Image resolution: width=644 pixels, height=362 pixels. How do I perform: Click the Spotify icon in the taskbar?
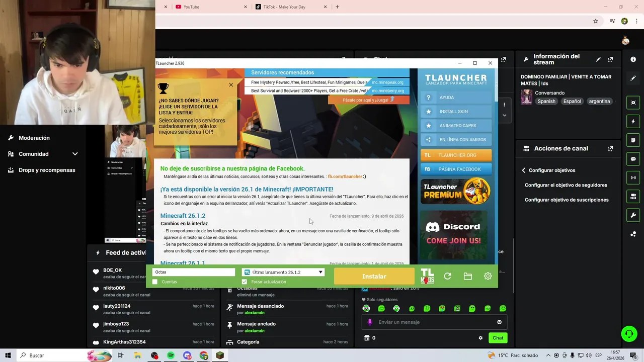pyautogui.click(x=171, y=355)
